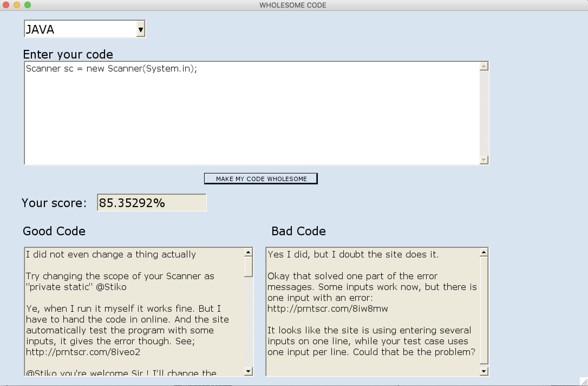Image resolution: width=588 pixels, height=386 pixels.
Task: Click the code editor scroll-up arrow
Action: coord(484,66)
